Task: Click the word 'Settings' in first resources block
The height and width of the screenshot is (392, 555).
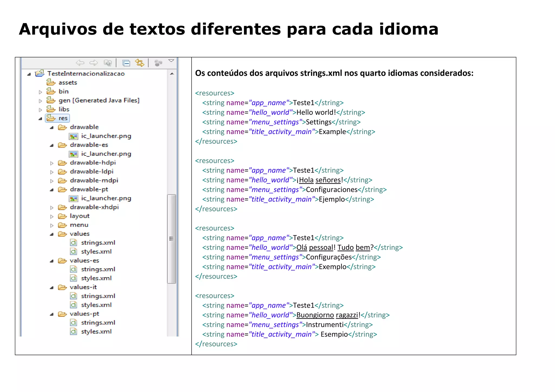Action: (319, 122)
